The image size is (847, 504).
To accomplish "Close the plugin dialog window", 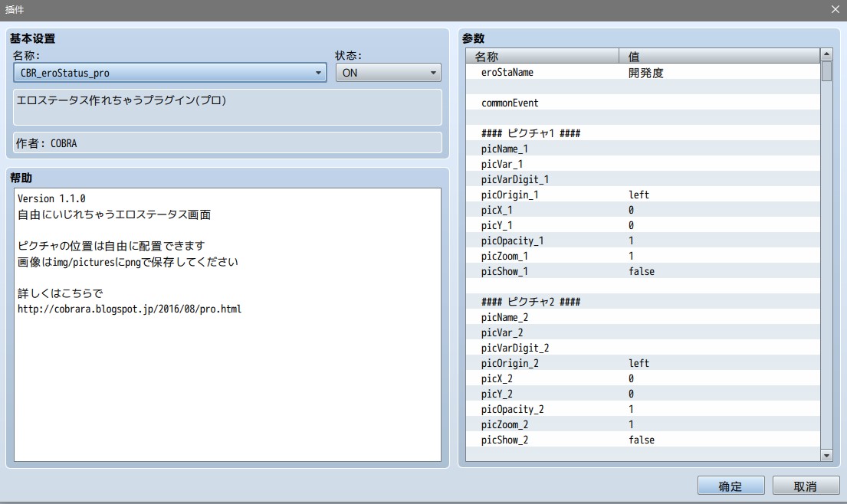I will 835,9.
